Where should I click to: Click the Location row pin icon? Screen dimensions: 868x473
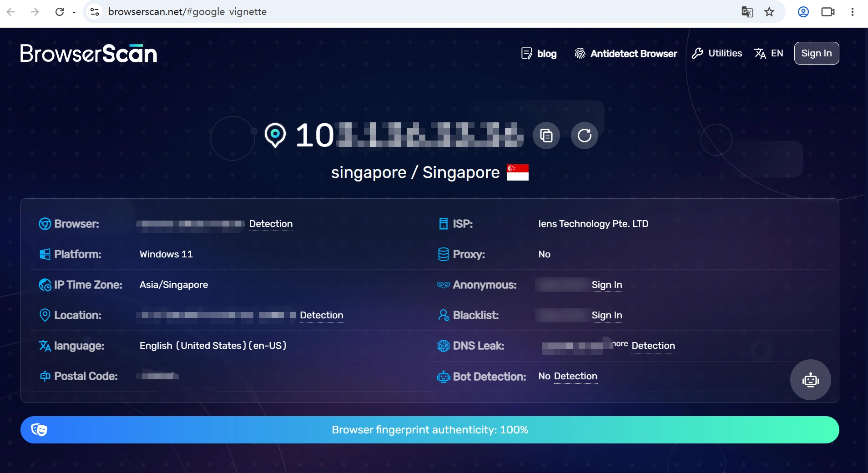[x=45, y=315]
